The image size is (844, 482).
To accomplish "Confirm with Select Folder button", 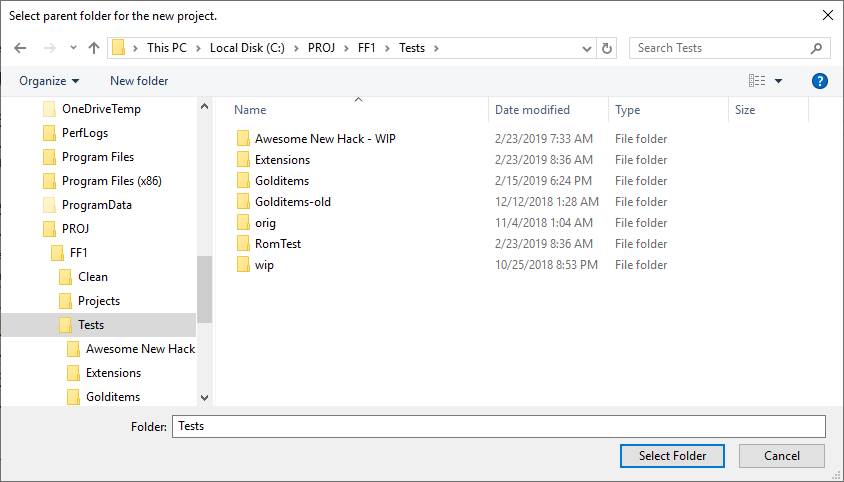I will (672, 456).
